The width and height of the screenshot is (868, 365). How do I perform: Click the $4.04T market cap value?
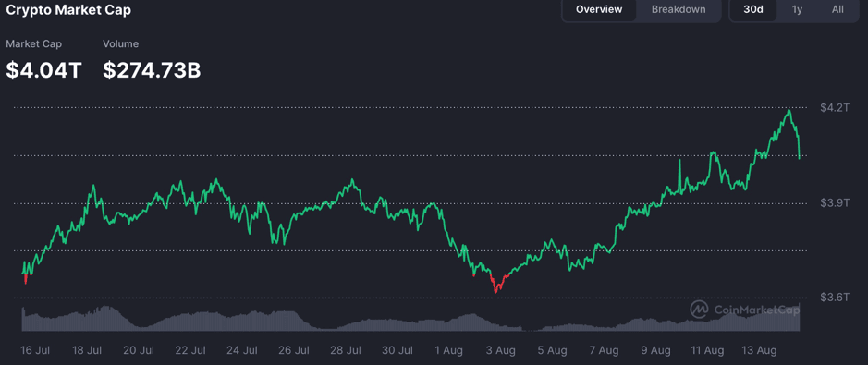43,70
